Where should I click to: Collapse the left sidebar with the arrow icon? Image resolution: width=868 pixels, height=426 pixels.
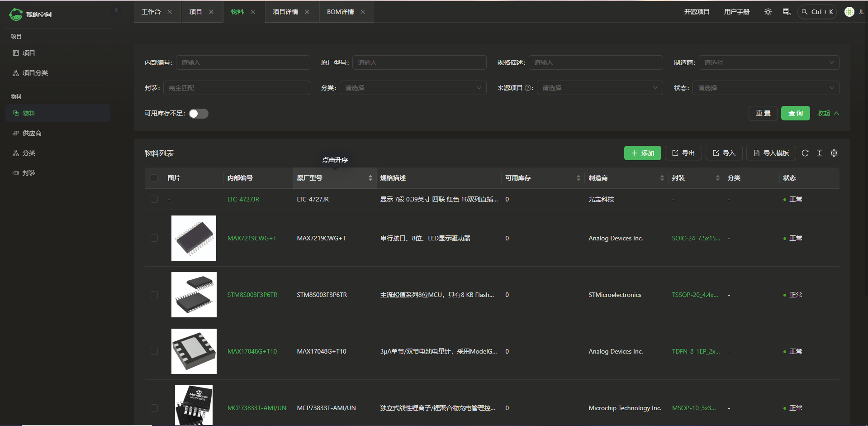(116, 10)
